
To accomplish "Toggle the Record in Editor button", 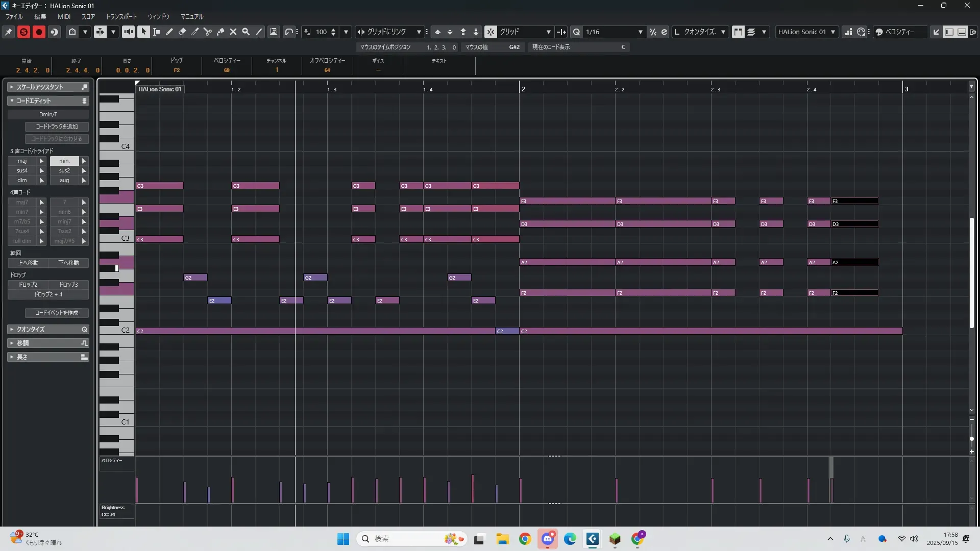I will click(39, 32).
